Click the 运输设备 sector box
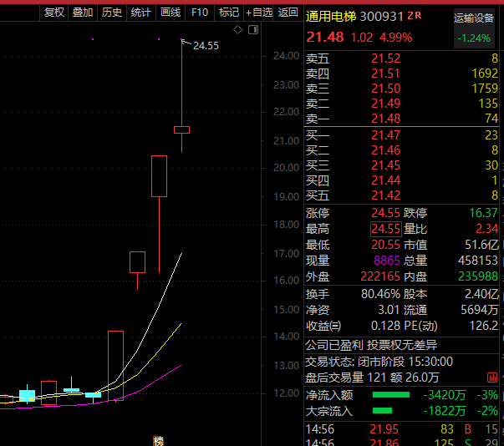Screen dimensions: 504x446 pos(474,28)
